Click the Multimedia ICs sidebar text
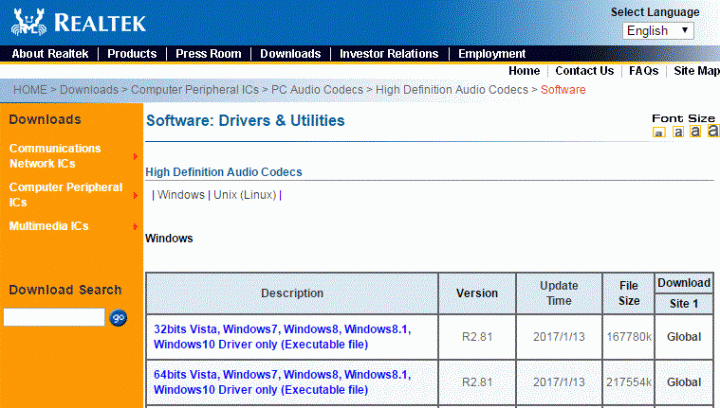This screenshot has height=408, width=720. coord(49,226)
